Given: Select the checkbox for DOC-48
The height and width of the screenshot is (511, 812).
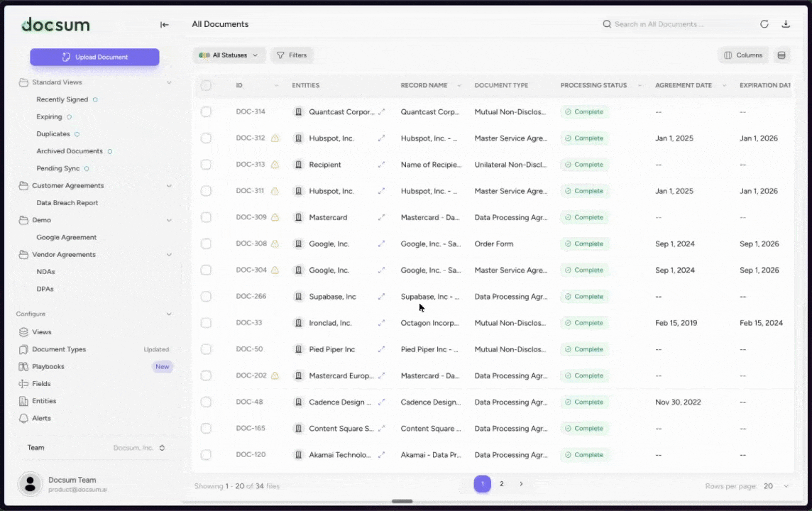Looking at the screenshot, I should click(206, 402).
